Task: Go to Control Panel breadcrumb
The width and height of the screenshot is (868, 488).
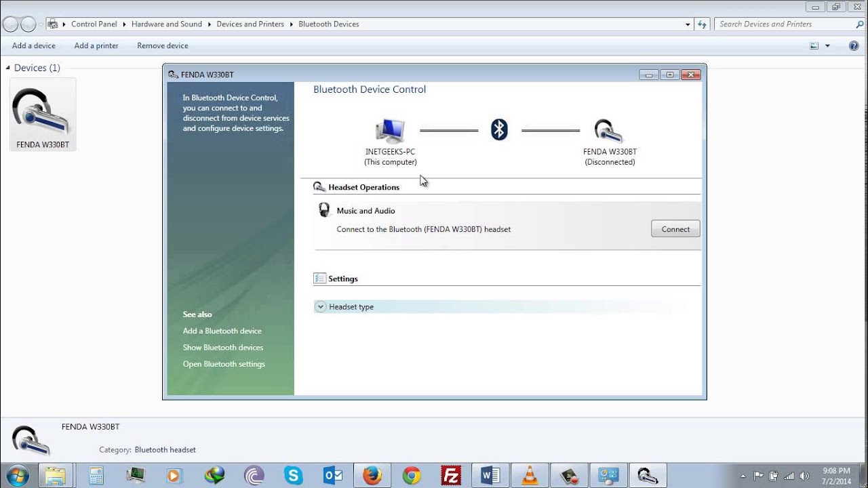Action: 94,24
